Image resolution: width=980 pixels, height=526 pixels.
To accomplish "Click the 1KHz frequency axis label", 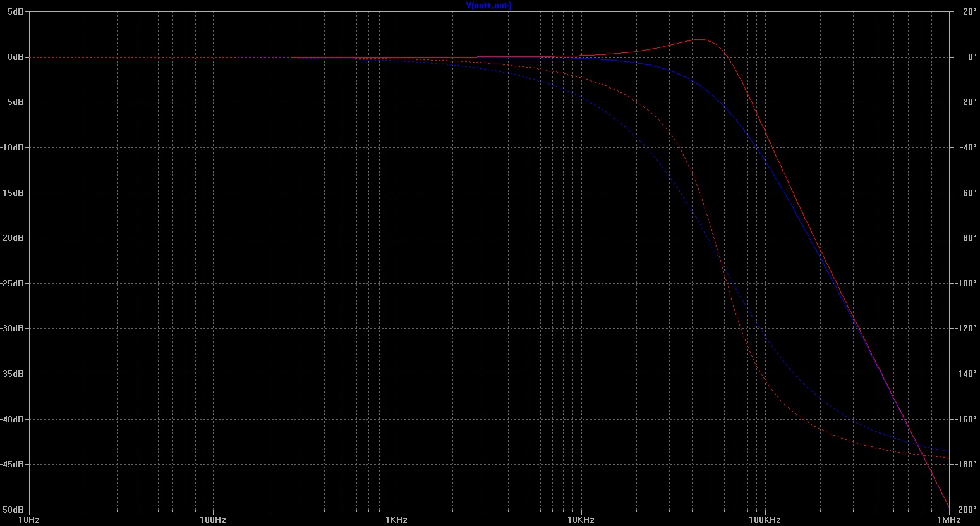I will tap(396, 520).
